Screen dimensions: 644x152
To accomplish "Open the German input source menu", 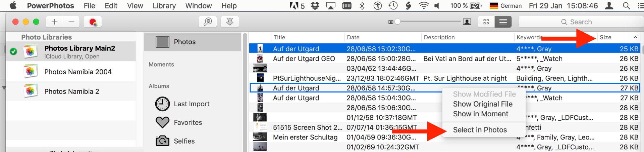I will (505, 6).
